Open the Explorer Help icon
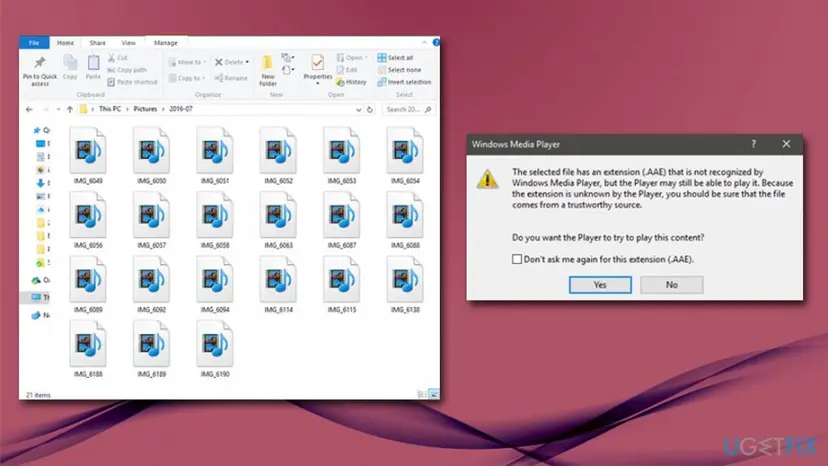The image size is (828, 466). [x=436, y=42]
